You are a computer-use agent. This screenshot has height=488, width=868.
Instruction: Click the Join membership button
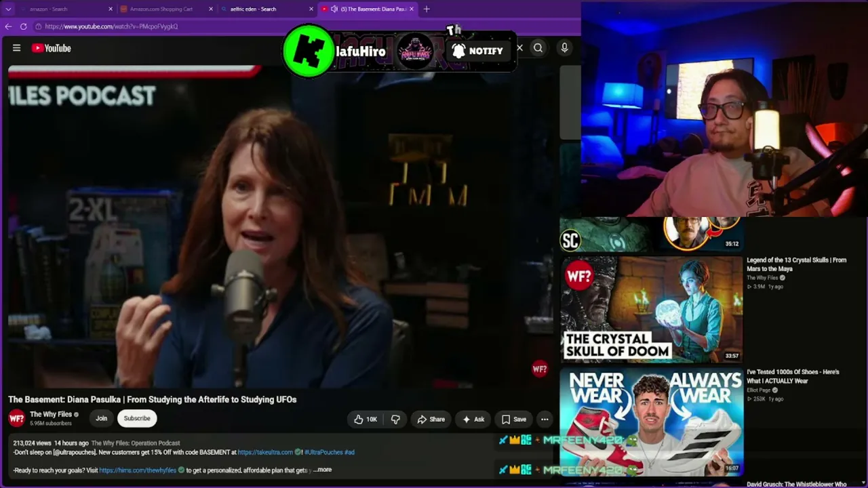pos(101,418)
